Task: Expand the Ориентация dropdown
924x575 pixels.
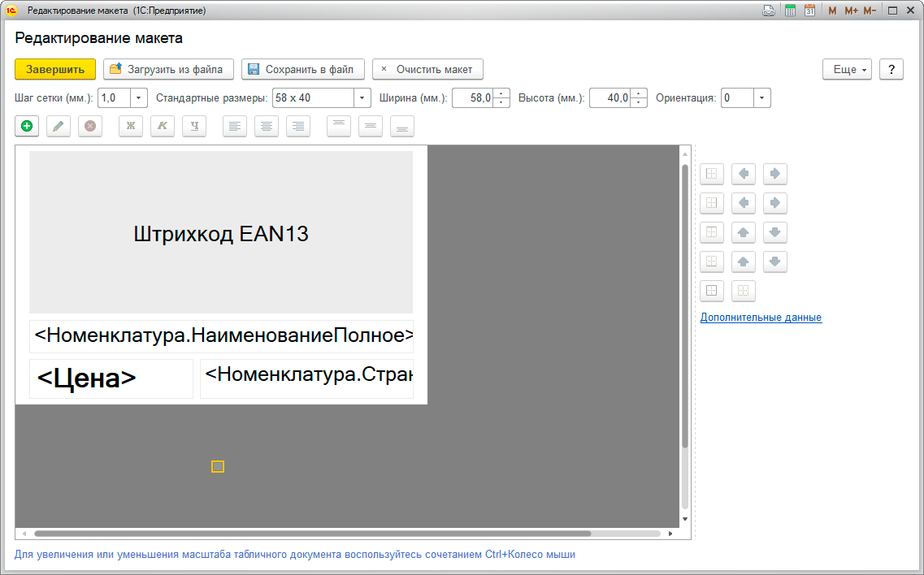Action: pos(761,98)
